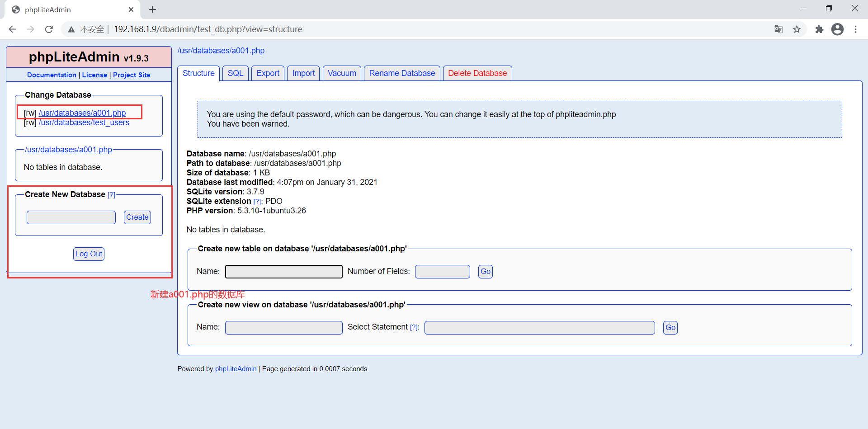The height and width of the screenshot is (429, 868).
Task: Open the License link
Action: pos(94,75)
